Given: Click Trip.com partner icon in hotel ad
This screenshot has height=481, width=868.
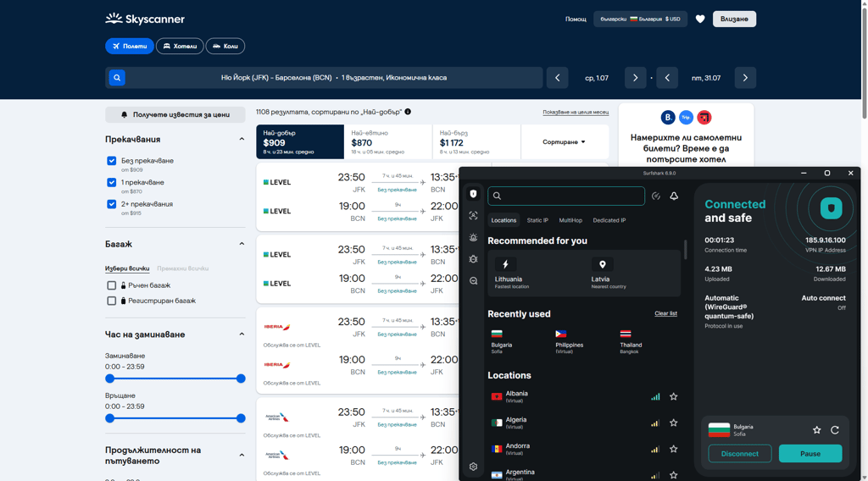Looking at the screenshot, I should pos(686,117).
